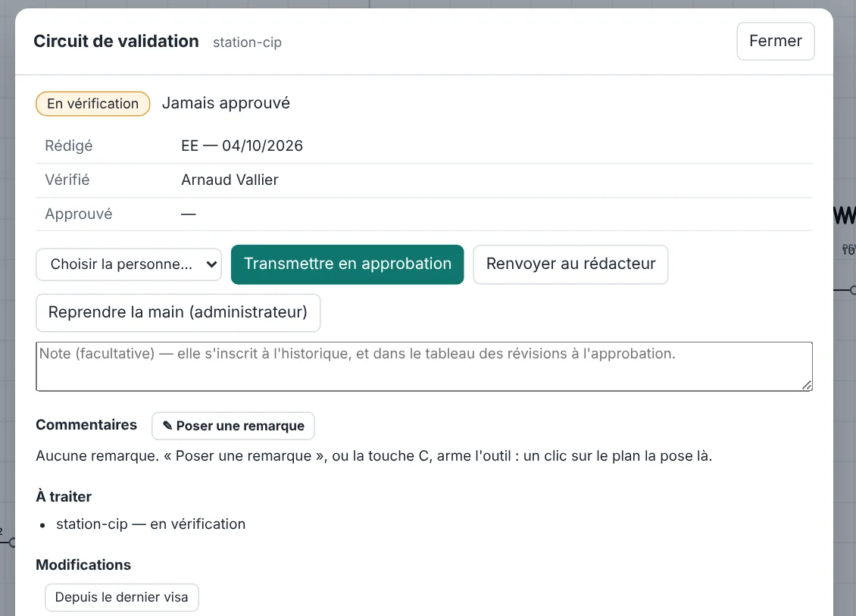Click the Vérifié row label
Viewport: 856px width, 616px height.
tap(67, 180)
